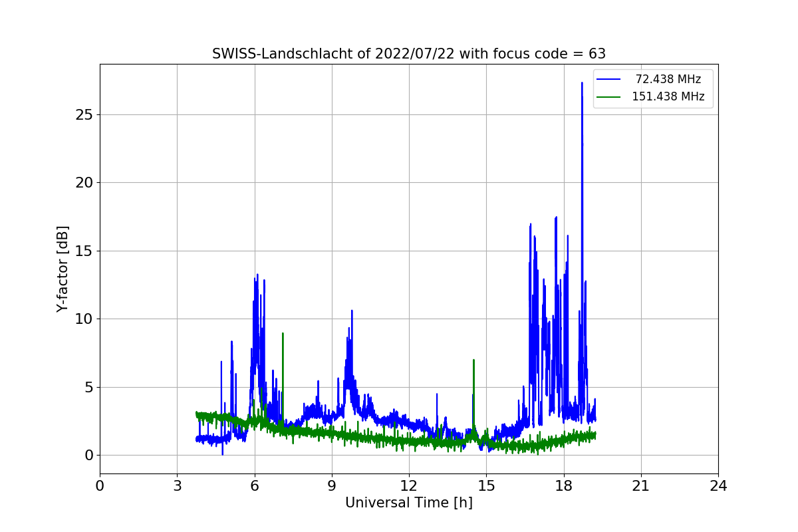Click the Y-factor [dB] axis label
The height and width of the screenshot is (532, 798).
tap(63, 269)
